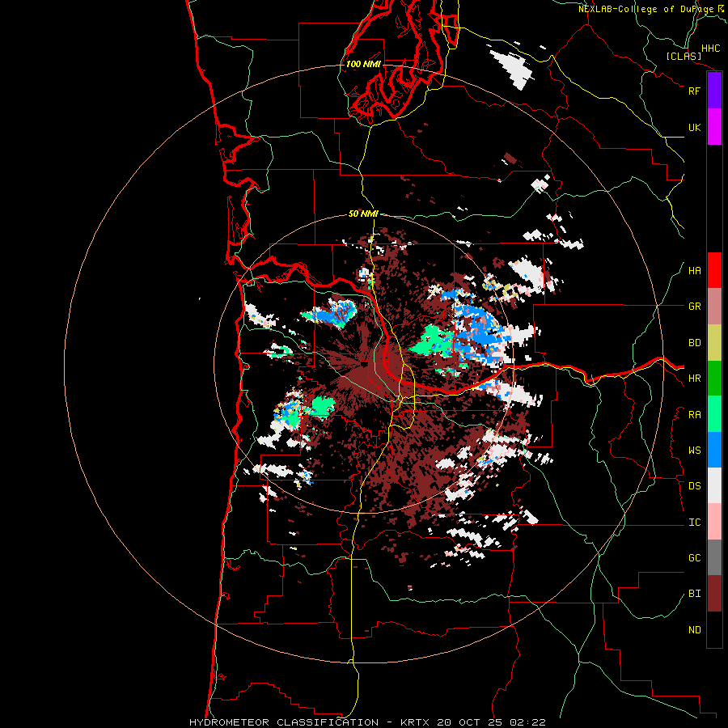728x728 pixels.
Task: Click the [CLAS] units label
Action: pos(684,56)
